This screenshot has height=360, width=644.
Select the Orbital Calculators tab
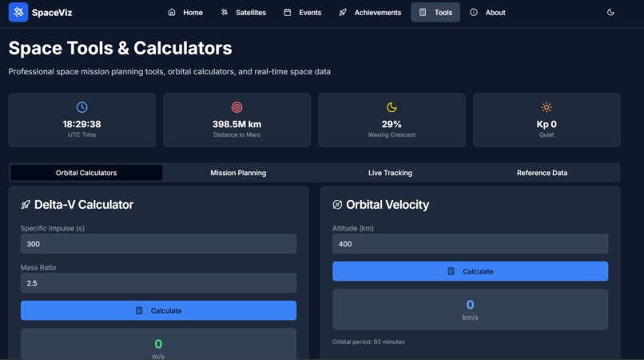86,173
